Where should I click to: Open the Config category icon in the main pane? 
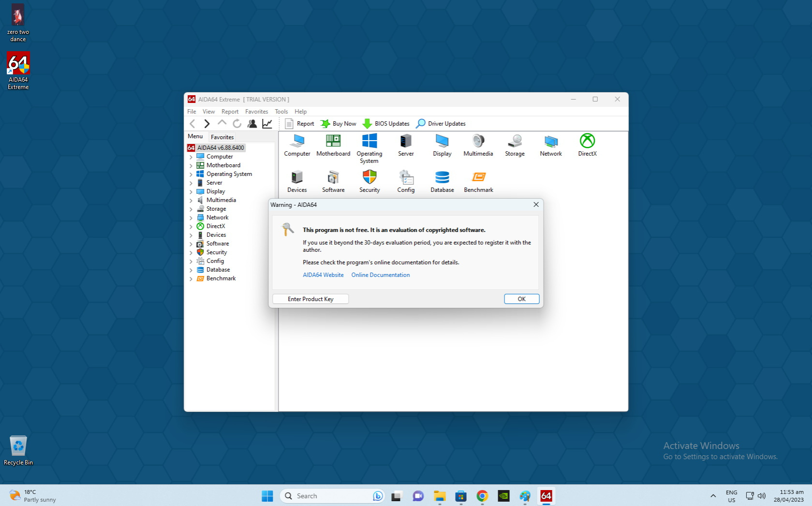pos(406,181)
